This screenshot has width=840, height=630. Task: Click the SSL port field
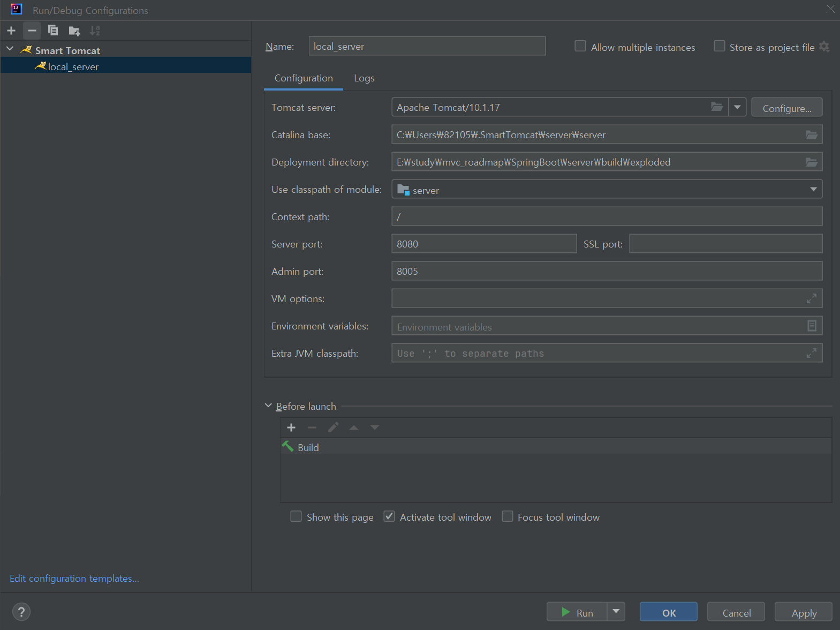(x=726, y=244)
